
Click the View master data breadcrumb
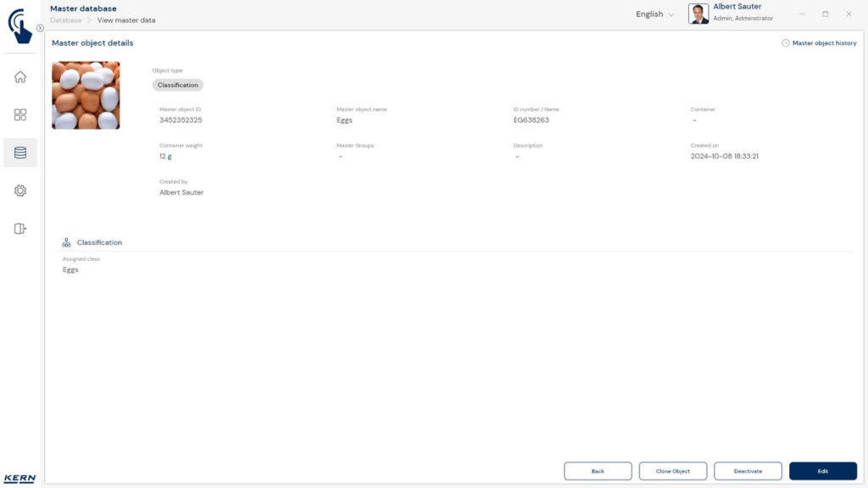(x=126, y=20)
